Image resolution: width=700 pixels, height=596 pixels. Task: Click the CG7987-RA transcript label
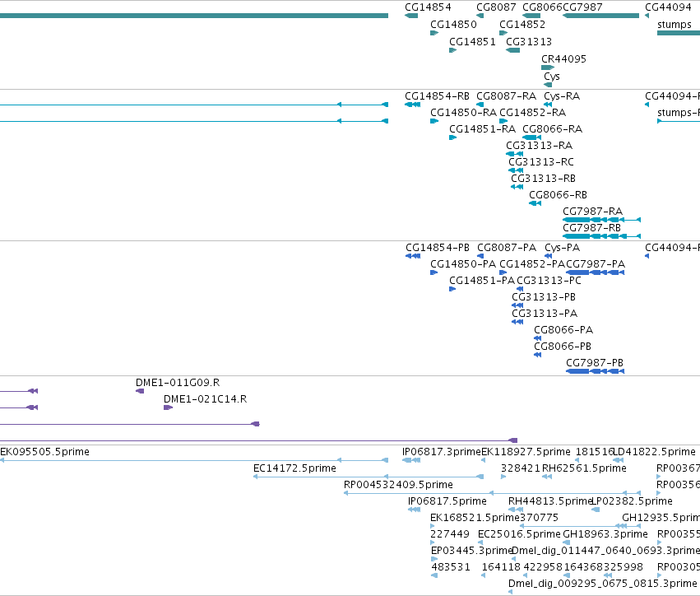[x=592, y=212]
